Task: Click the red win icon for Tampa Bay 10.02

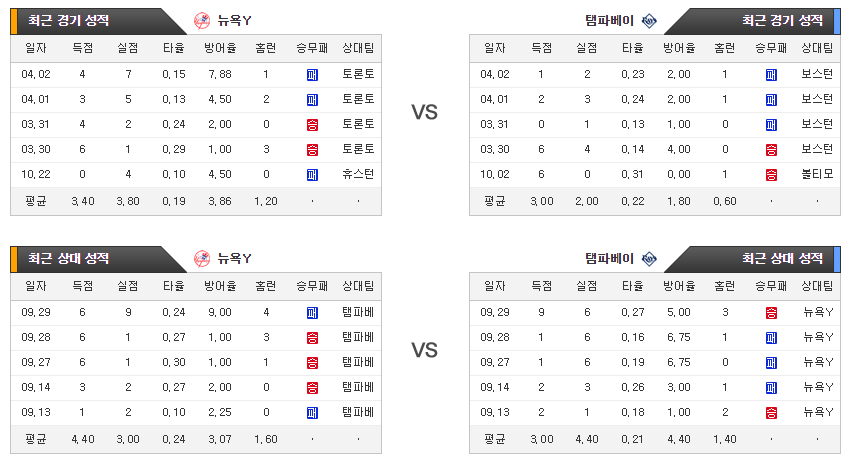Action: coord(771,175)
